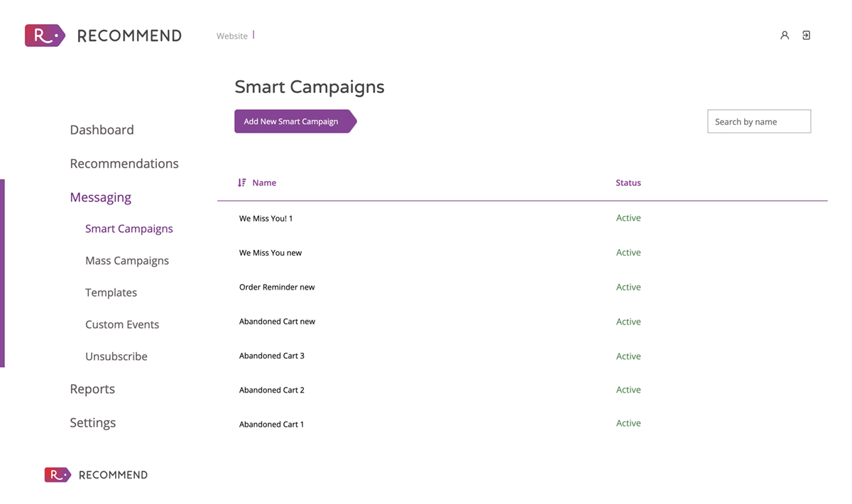The height and width of the screenshot is (504, 852).
Task: Add a new smart campaign
Action: [x=292, y=121]
